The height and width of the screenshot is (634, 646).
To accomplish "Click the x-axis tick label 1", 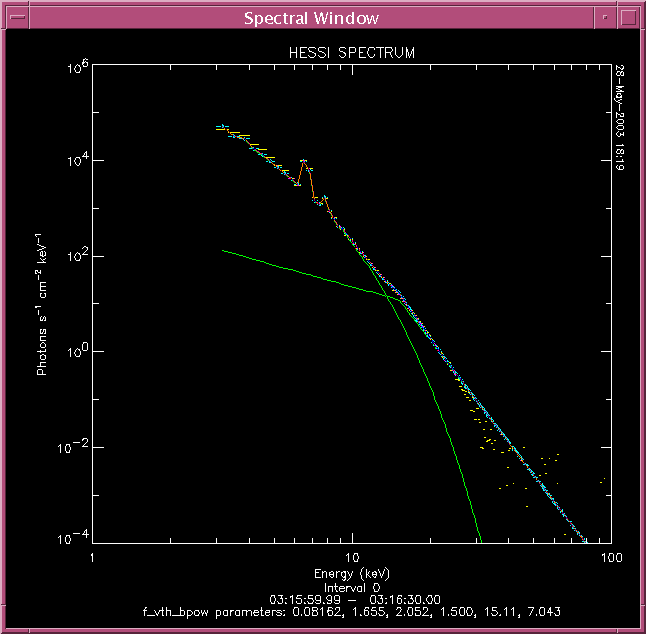I will pyautogui.click(x=92, y=557).
